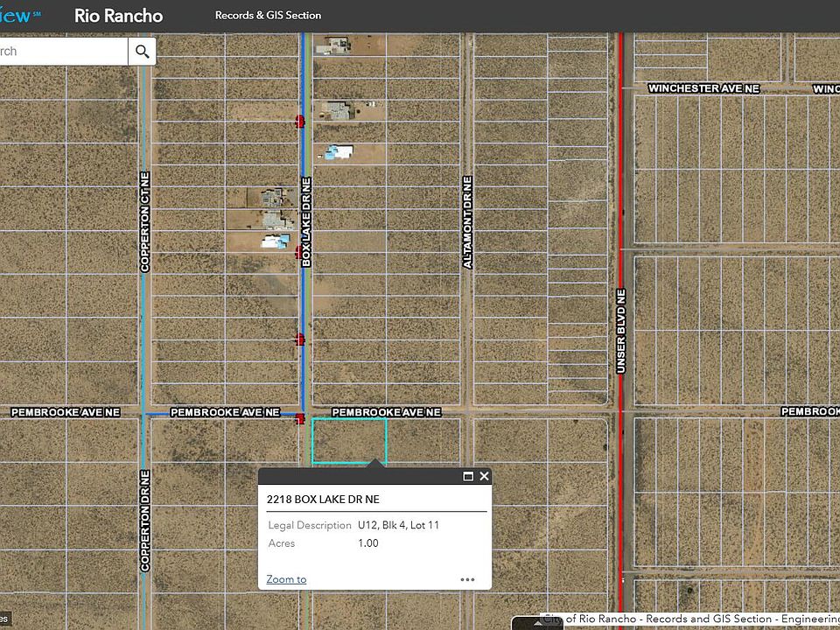
Task: Click the search magnifier button
Action: [x=142, y=52]
